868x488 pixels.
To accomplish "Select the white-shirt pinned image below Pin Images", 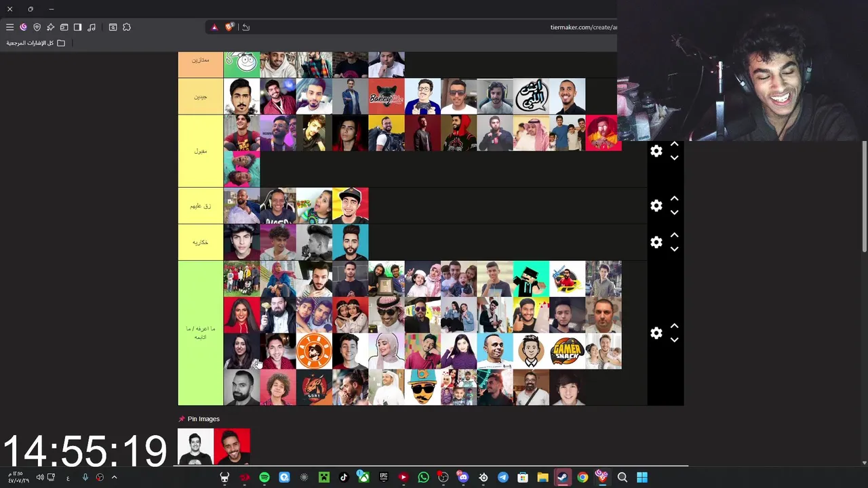I will pyautogui.click(x=195, y=447).
